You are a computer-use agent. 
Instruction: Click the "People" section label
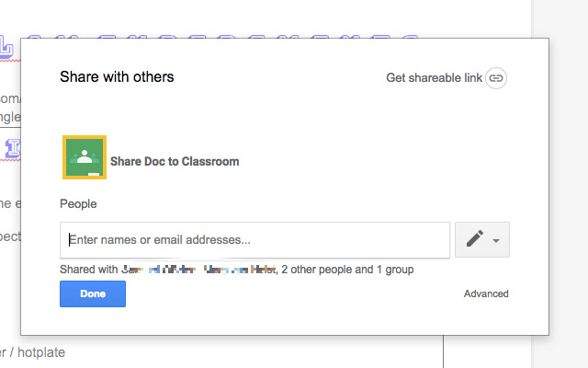(x=78, y=203)
